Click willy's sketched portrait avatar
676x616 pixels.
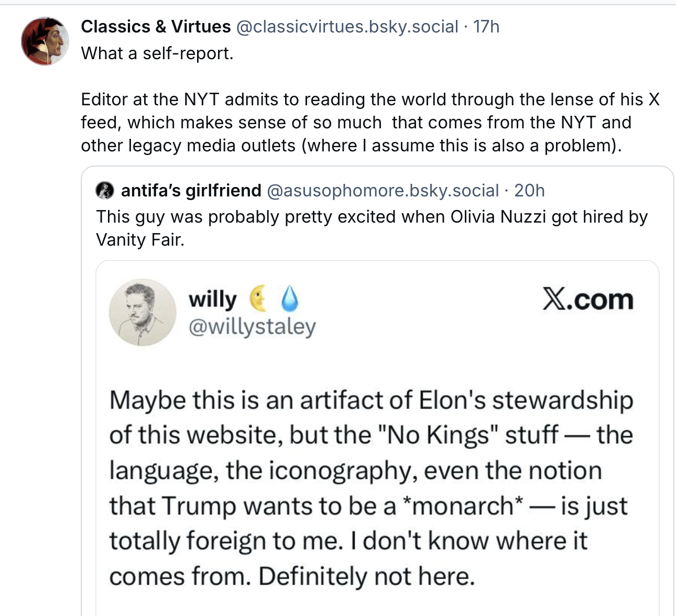click(143, 312)
